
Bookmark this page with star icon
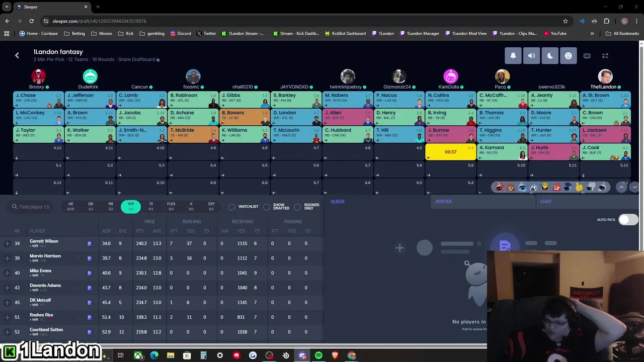pyautogui.click(x=566, y=21)
